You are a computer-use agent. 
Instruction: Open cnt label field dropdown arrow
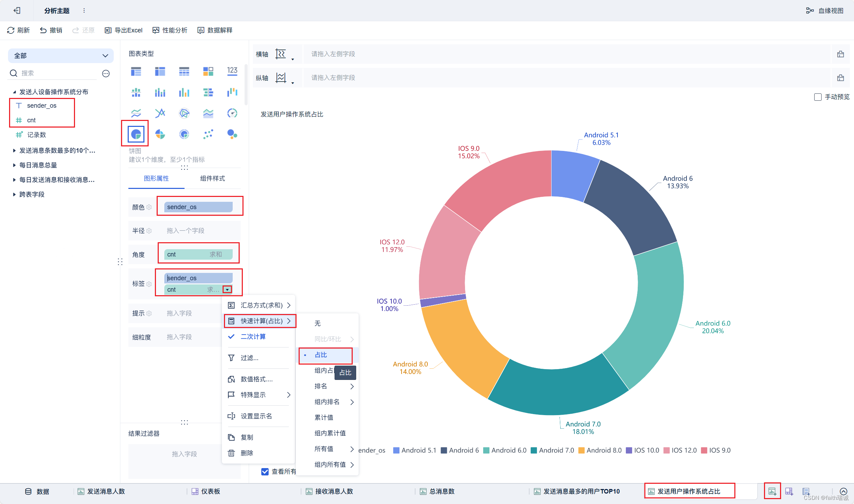pyautogui.click(x=227, y=290)
